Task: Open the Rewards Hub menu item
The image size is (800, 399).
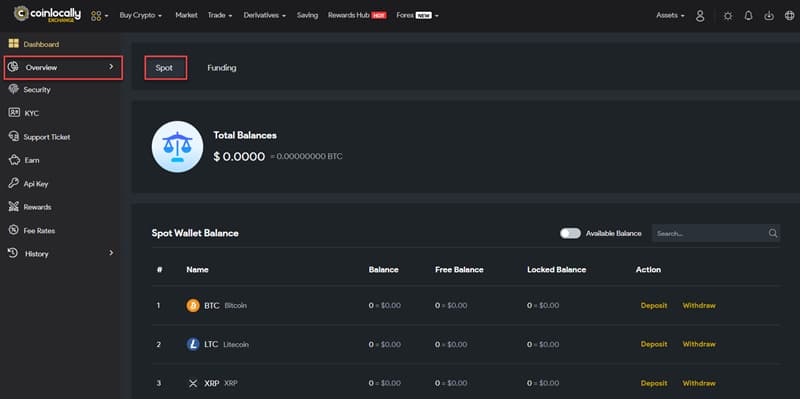Action: [357, 15]
